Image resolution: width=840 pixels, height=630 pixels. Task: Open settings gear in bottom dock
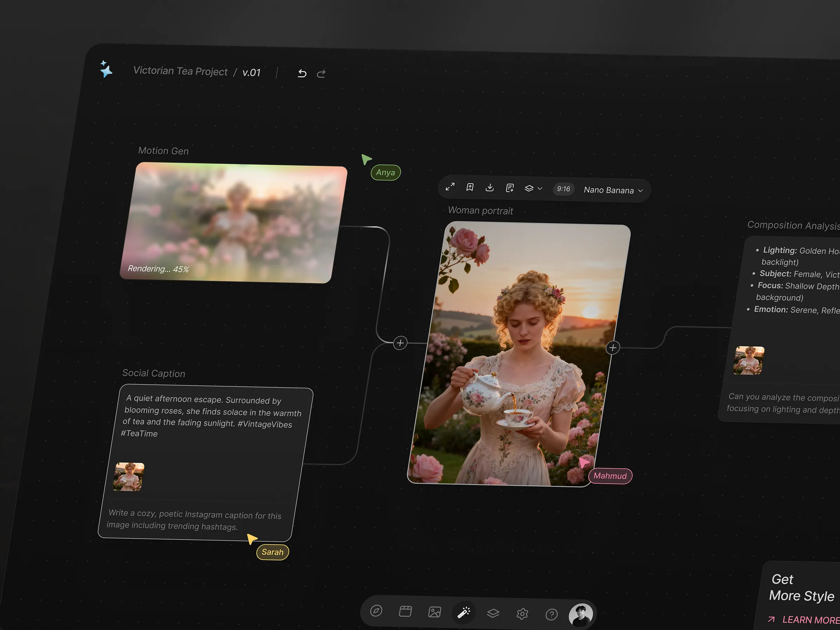(x=522, y=614)
